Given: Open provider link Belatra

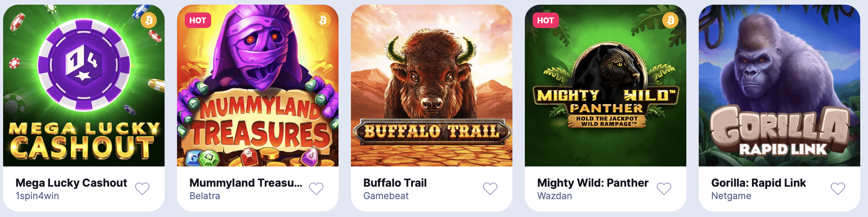Looking at the screenshot, I should (205, 196).
